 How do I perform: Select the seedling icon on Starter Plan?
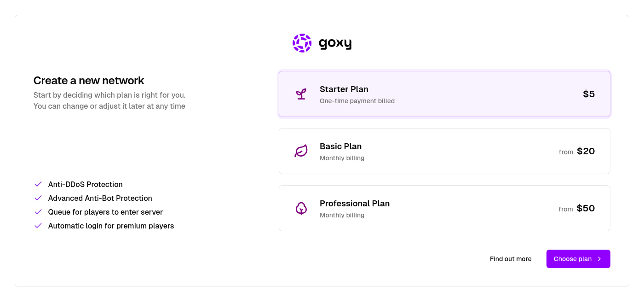click(301, 94)
